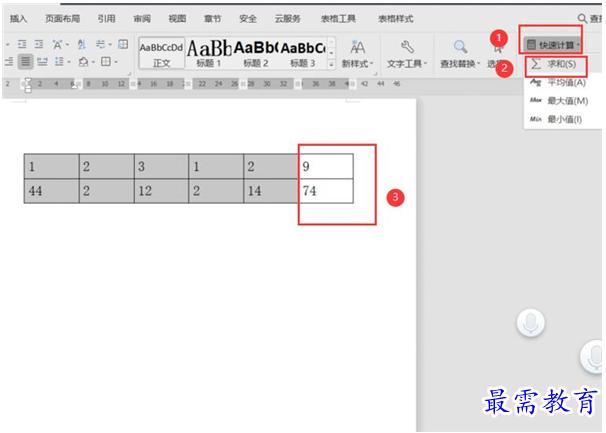Click the sum cell showing 9
Image resolution: width=606 pixels, height=433 pixels.
[x=325, y=166]
